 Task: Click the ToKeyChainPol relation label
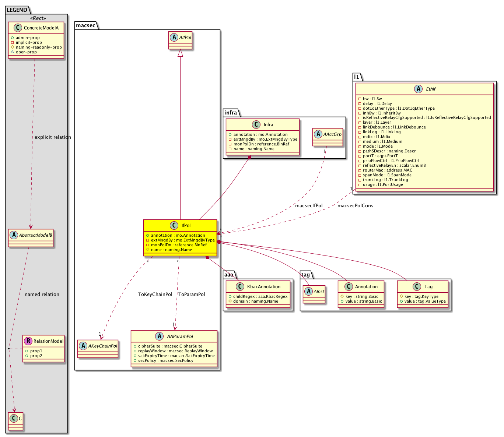point(155,295)
